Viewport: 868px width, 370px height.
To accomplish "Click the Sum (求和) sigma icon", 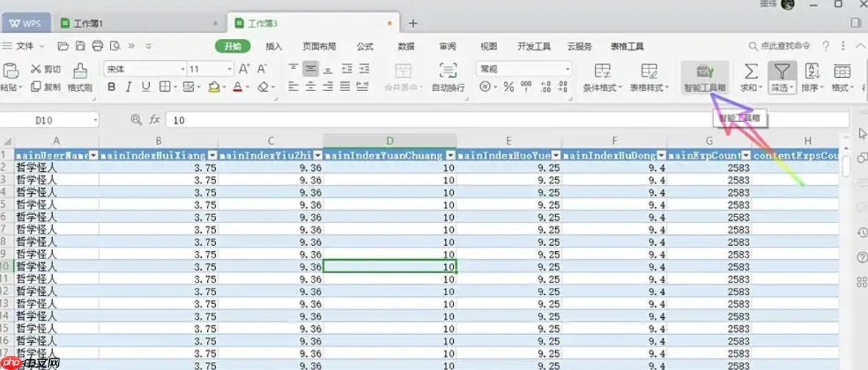I will coord(751,70).
